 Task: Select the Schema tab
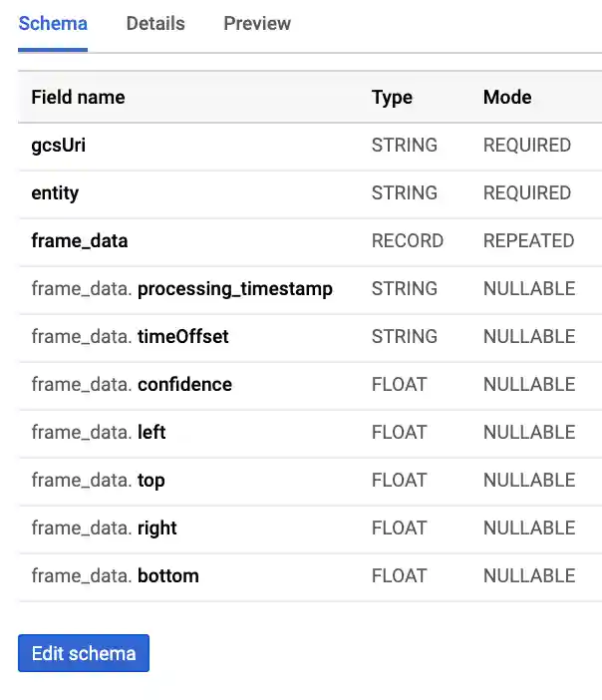(x=53, y=24)
